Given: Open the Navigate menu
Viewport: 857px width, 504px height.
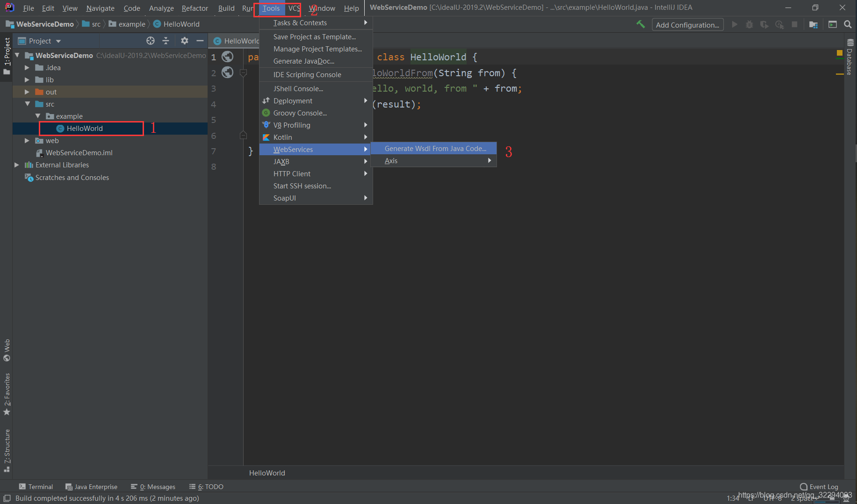Looking at the screenshot, I should pos(100,8).
